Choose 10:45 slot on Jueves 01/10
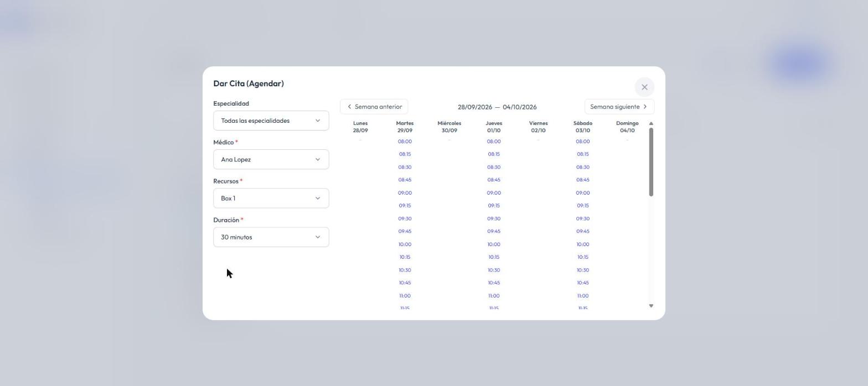Viewport: 868px width, 386px height. pyautogui.click(x=494, y=283)
